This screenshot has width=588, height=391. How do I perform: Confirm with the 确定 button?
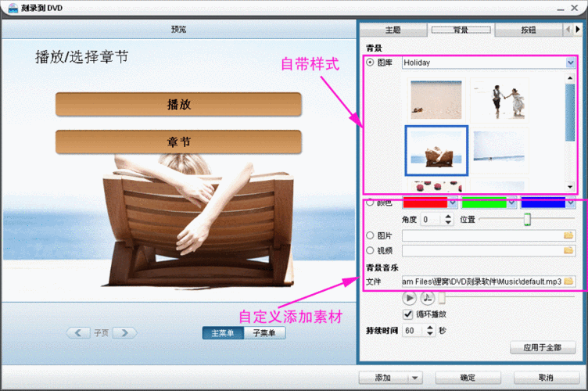(468, 378)
